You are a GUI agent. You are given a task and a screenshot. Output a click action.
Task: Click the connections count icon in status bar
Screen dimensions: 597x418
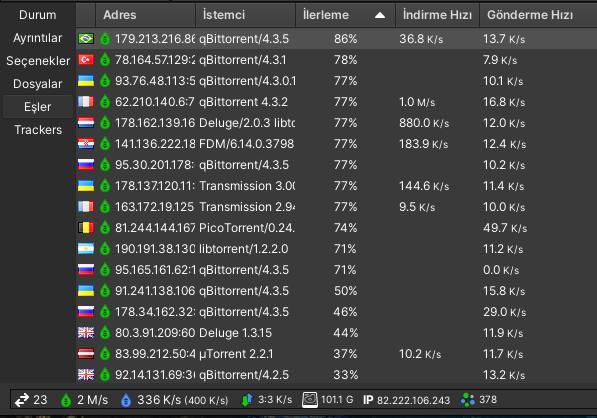click(x=22, y=400)
